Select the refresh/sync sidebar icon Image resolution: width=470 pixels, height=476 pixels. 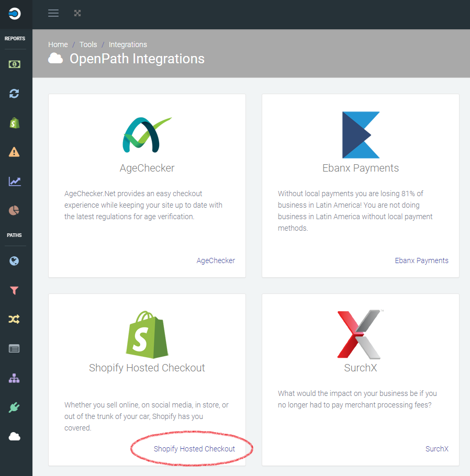coord(15,93)
